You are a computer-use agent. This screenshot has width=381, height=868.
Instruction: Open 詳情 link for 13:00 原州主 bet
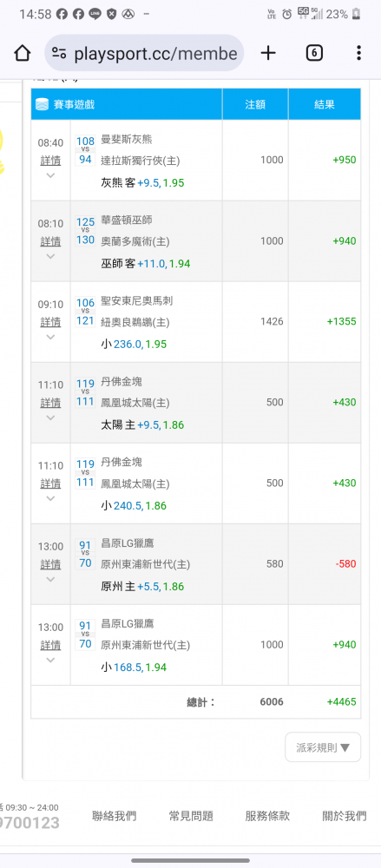[50, 565]
